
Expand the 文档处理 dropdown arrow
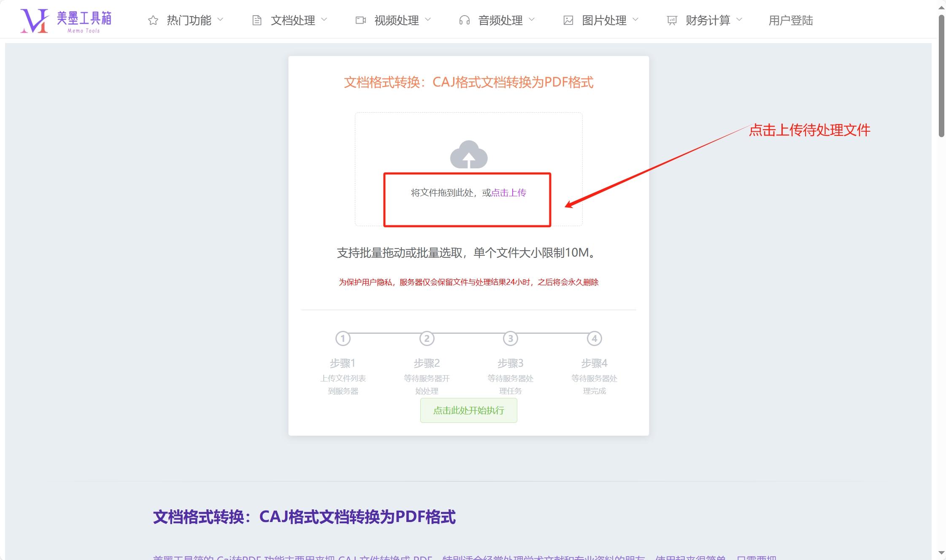[324, 19]
